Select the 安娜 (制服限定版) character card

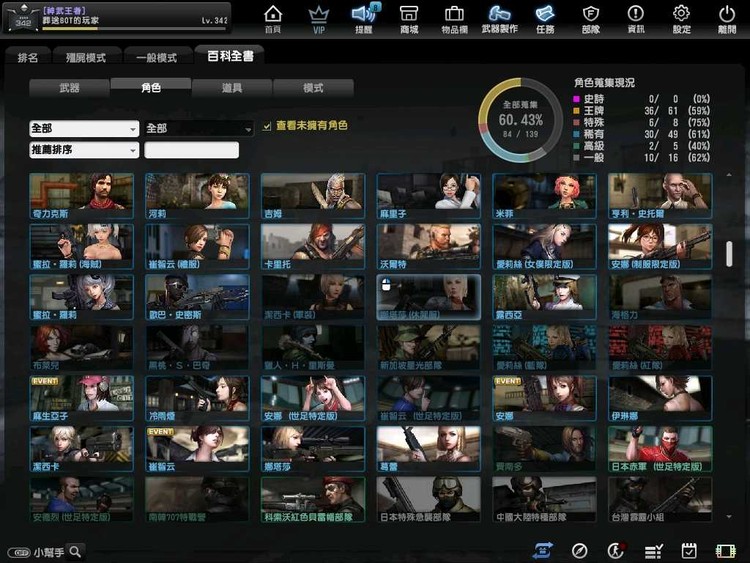(x=660, y=247)
